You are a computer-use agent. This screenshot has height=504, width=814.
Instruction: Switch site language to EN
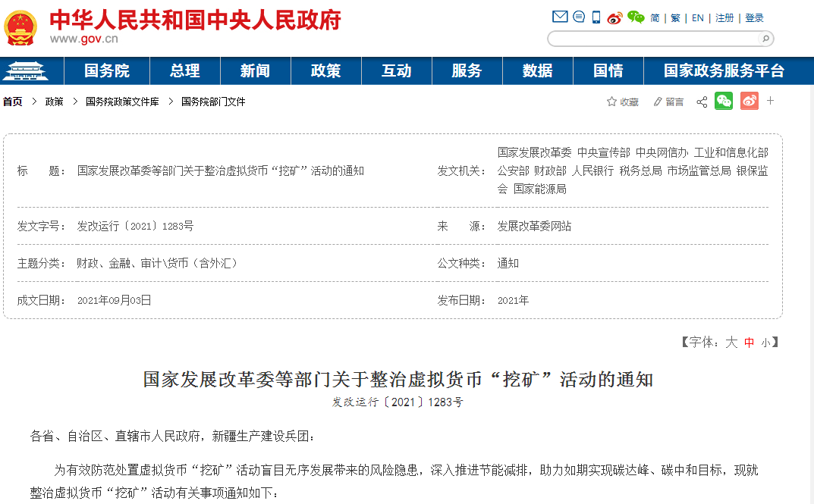[696, 17]
